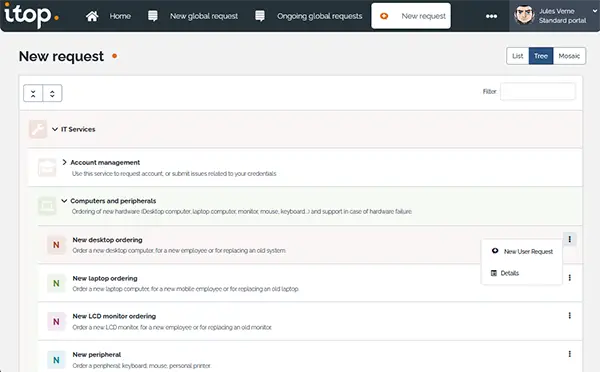Viewport: 600px width, 372px height.
Task: Collapse all tree nodes button
Action: (x=33, y=93)
